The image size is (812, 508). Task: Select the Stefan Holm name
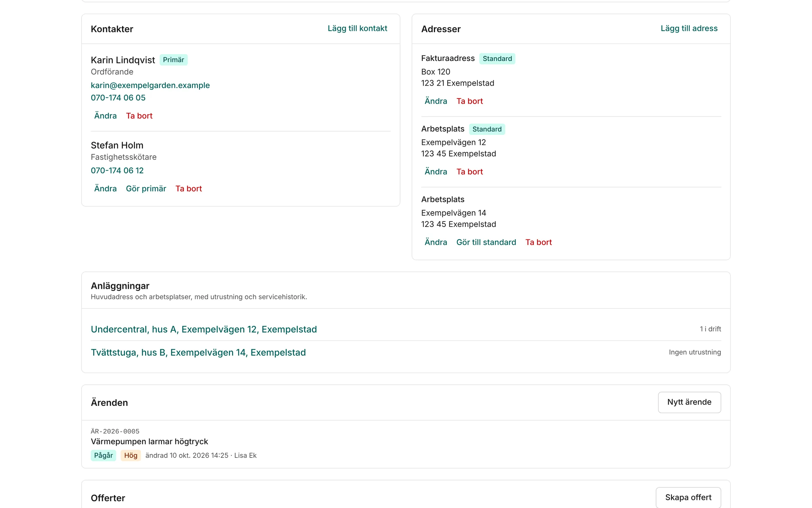[x=117, y=145]
